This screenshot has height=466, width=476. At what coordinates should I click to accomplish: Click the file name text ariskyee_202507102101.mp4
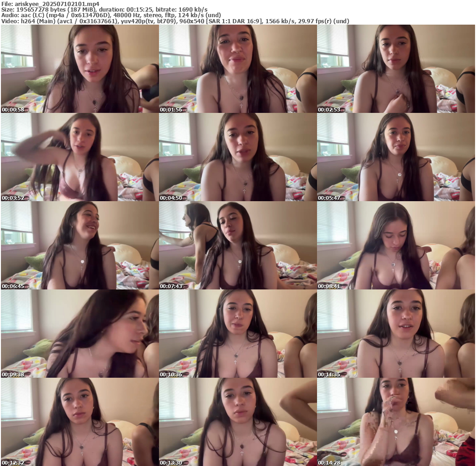point(57,4)
